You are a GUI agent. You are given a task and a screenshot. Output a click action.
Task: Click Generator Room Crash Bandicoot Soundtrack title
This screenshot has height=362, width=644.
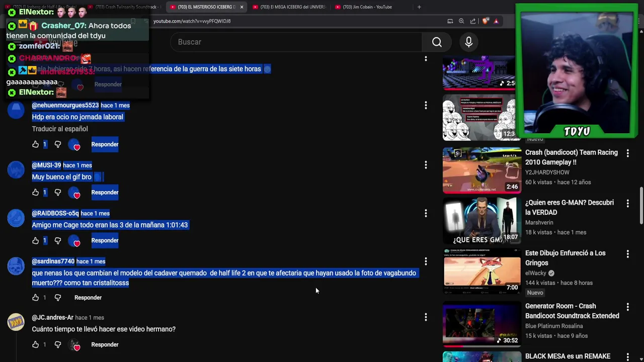(572, 311)
